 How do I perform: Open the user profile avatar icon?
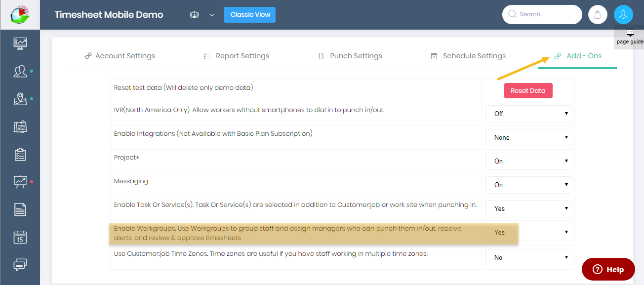coord(623,15)
